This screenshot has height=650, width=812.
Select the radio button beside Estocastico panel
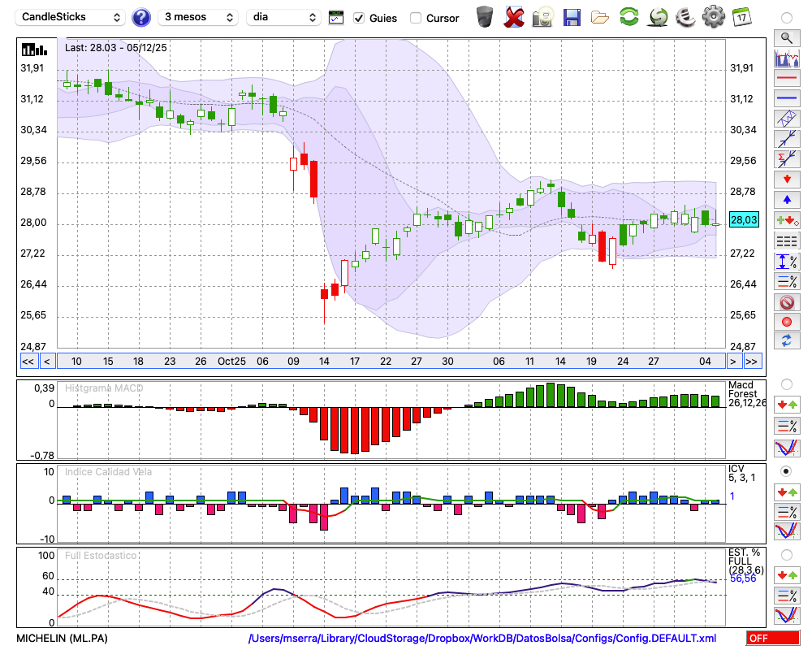pos(786,555)
